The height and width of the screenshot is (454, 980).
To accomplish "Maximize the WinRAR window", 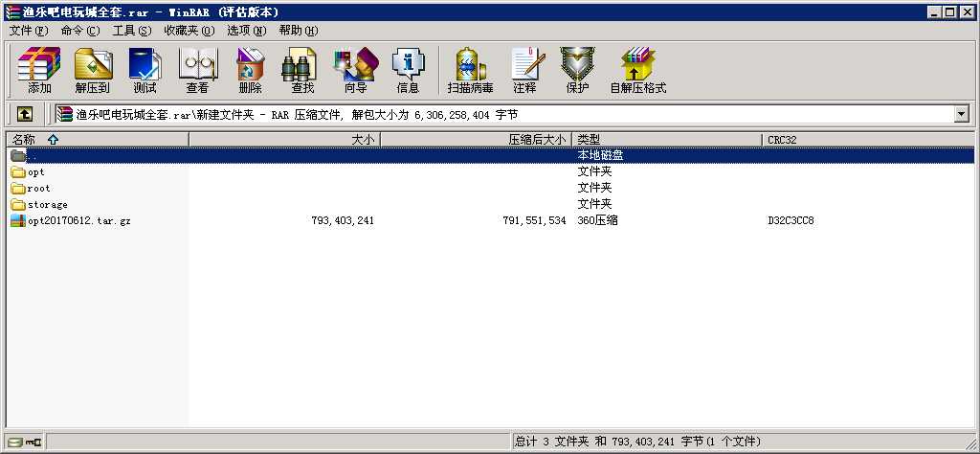I will click(950, 11).
